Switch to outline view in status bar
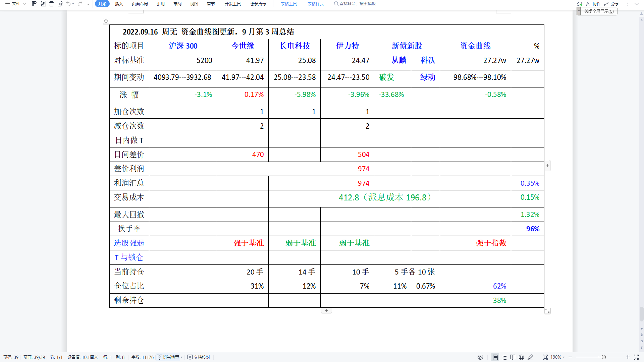This screenshot has height=362, width=644. pos(504,357)
